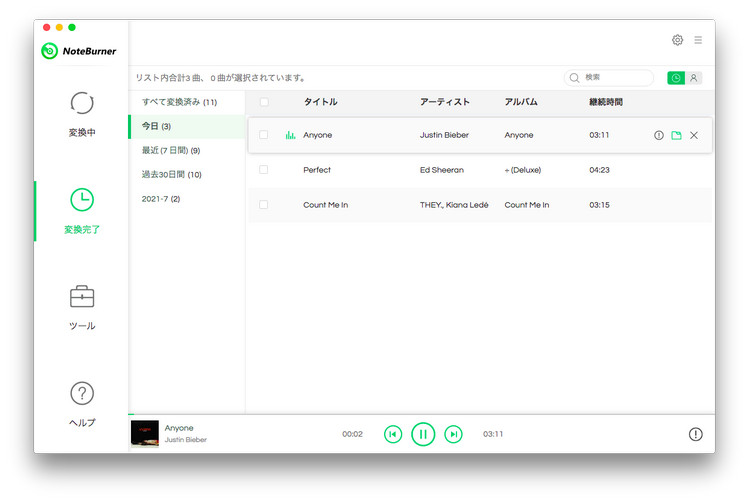The width and height of the screenshot is (749, 502).
Task: Click the green playback progress bar above the player
Action: (x=131, y=414)
